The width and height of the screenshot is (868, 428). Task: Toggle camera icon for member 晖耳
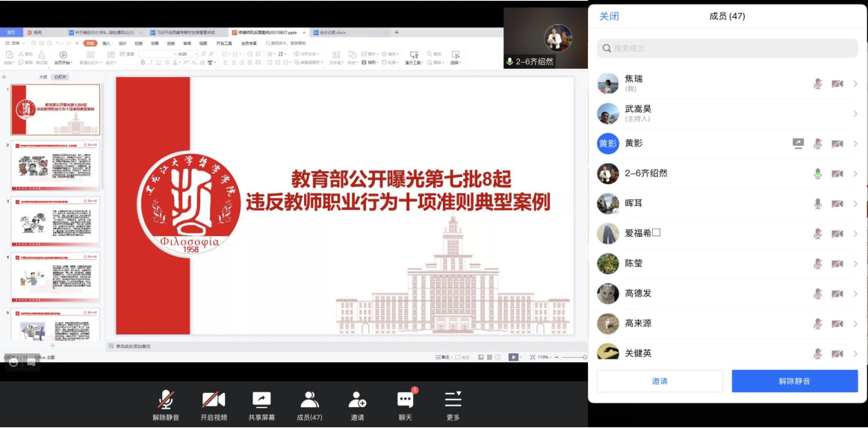(837, 203)
